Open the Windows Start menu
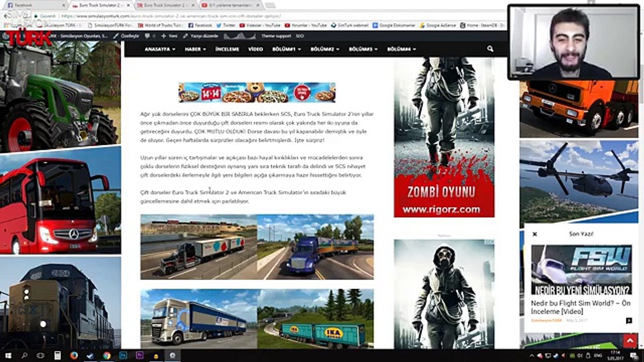The height and width of the screenshot is (362, 644). pyautogui.click(x=8, y=355)
